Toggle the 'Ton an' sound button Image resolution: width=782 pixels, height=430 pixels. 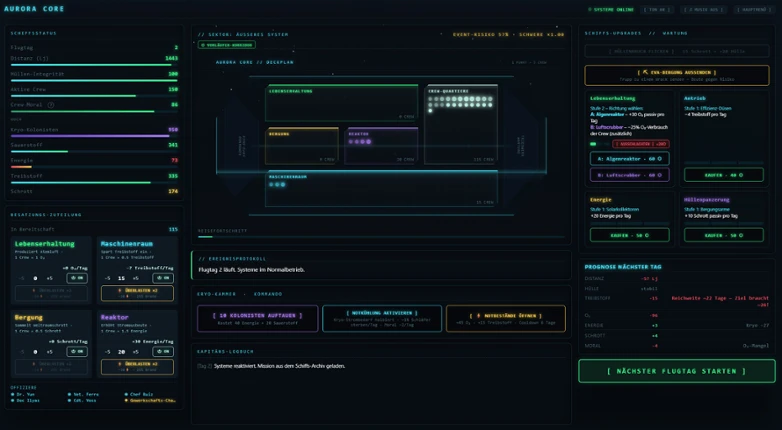(x=657, y=9)
